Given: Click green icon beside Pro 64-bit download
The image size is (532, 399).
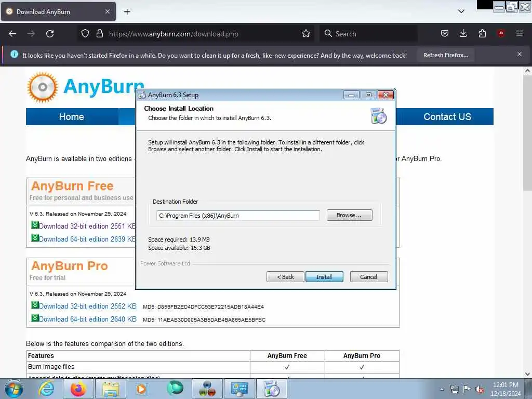Looking at the screenshot, I should coord(35,318).
